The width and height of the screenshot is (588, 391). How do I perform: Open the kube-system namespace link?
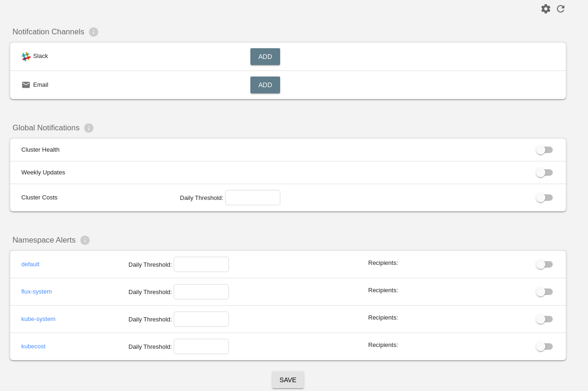(38, 319)
